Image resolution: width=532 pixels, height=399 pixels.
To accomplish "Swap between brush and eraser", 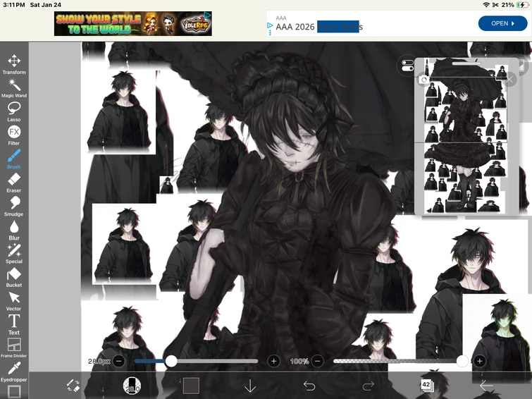I will [73, 386].
